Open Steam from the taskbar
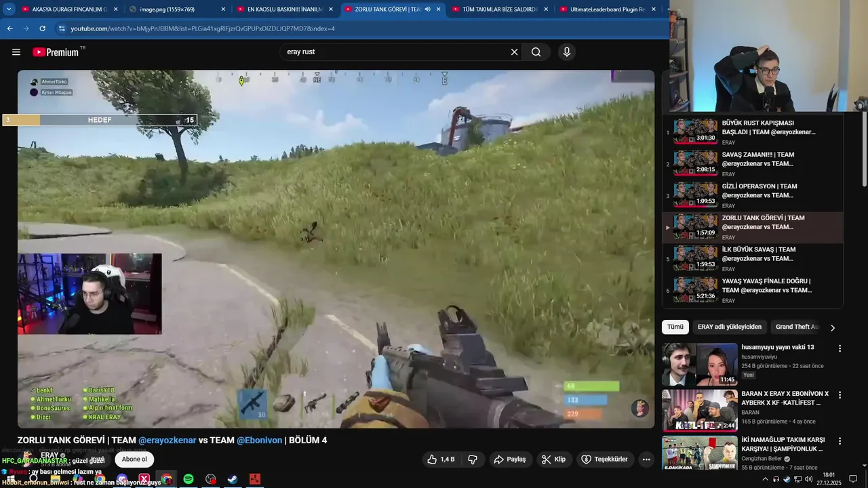The height and width of the screenshot is (488, 868). coord(233,479)
